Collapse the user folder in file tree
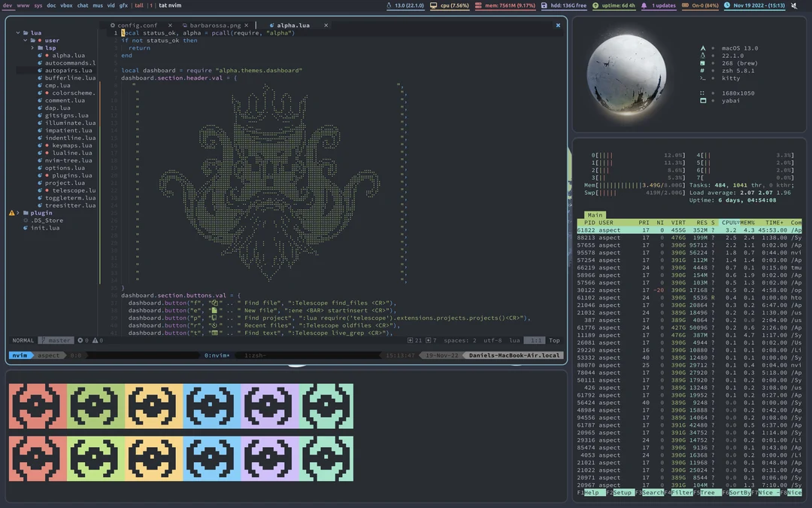812x508 pixels. pos(26,41)
